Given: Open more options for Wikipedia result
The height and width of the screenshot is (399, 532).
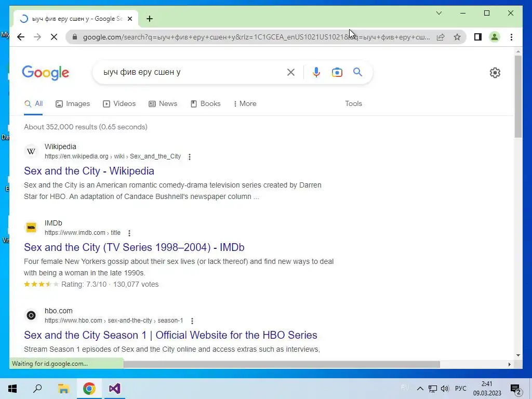Looking at the screenshot, I should point(190,157).
